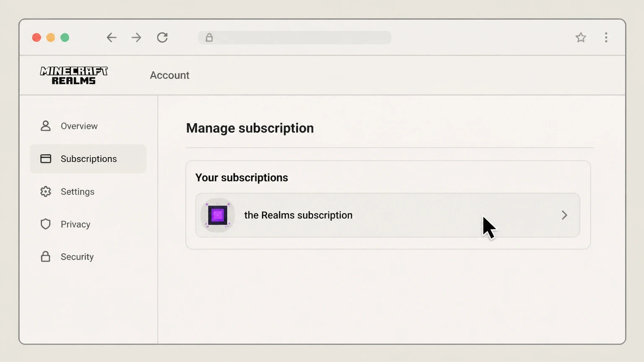
Task: Click the Subscriptions card icon
Action: pyautogui.click(x=46, y=159)
